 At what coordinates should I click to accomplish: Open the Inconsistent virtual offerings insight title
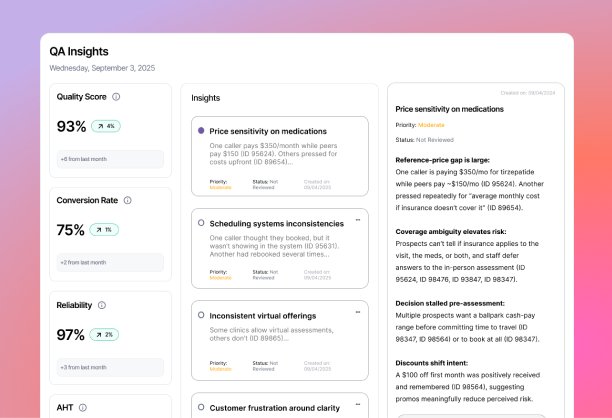(x=263, y=316)
